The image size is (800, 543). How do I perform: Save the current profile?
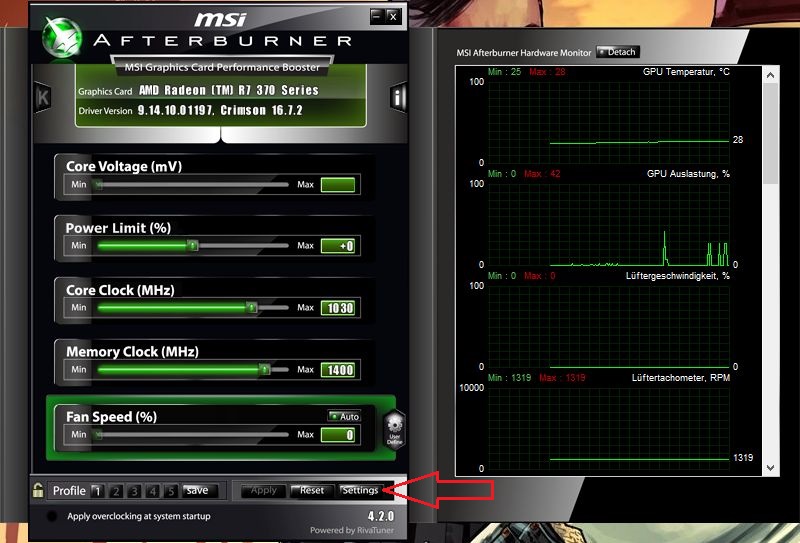tap(199, 490)
